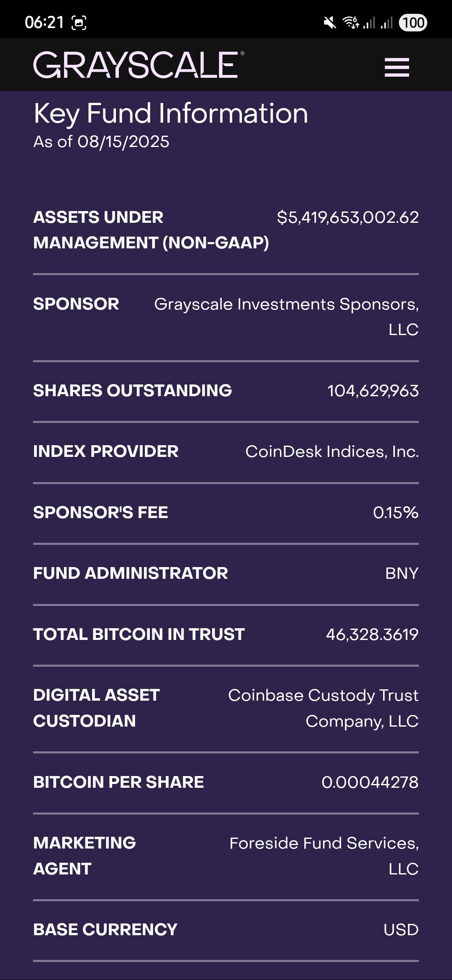452x980 pixels.
Task: Select the Key Fund Information heading
Action: coord(171,113)
